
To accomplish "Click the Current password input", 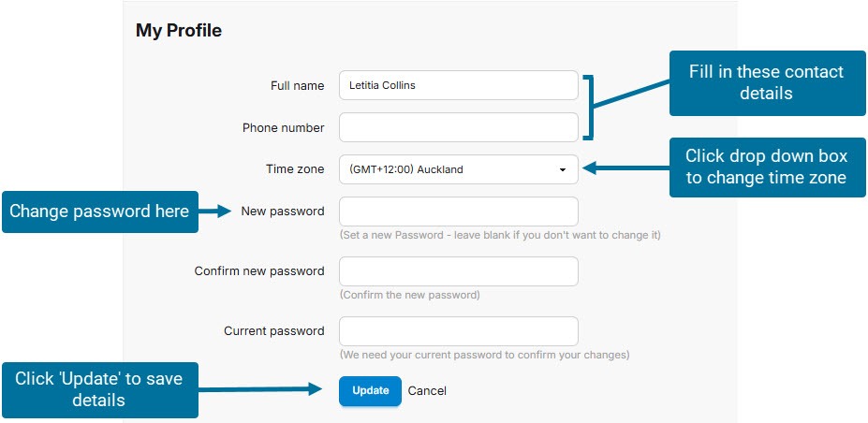I will point(458,331).
